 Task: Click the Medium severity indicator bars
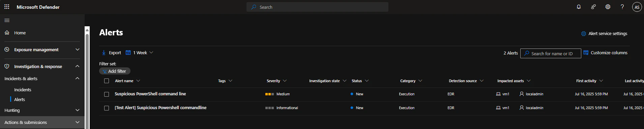click(269, 94)
